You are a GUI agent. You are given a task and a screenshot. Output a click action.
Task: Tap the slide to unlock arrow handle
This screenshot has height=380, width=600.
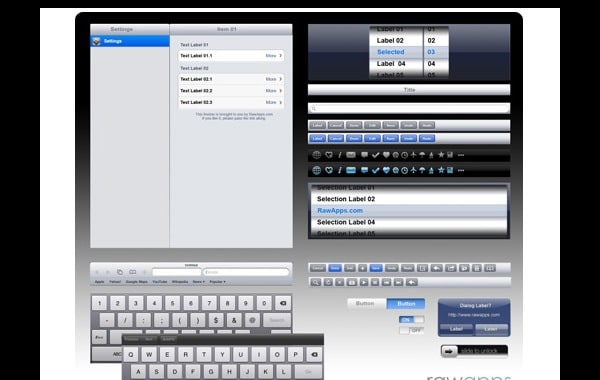449,351
